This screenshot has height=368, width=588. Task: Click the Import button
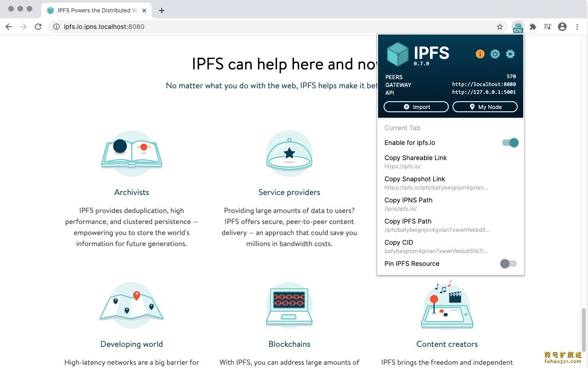pyautogui.click(x=416, y=107)
